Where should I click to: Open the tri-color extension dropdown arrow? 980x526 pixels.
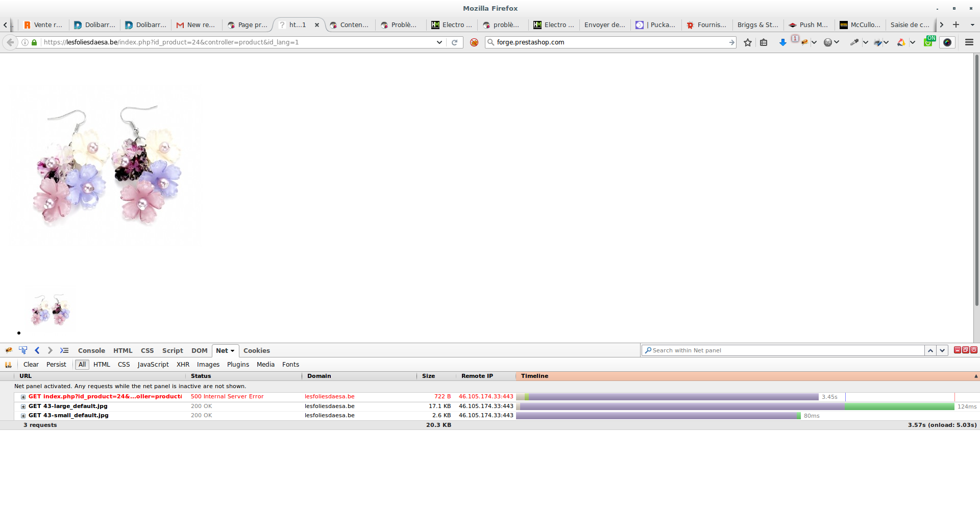[913, 42]
